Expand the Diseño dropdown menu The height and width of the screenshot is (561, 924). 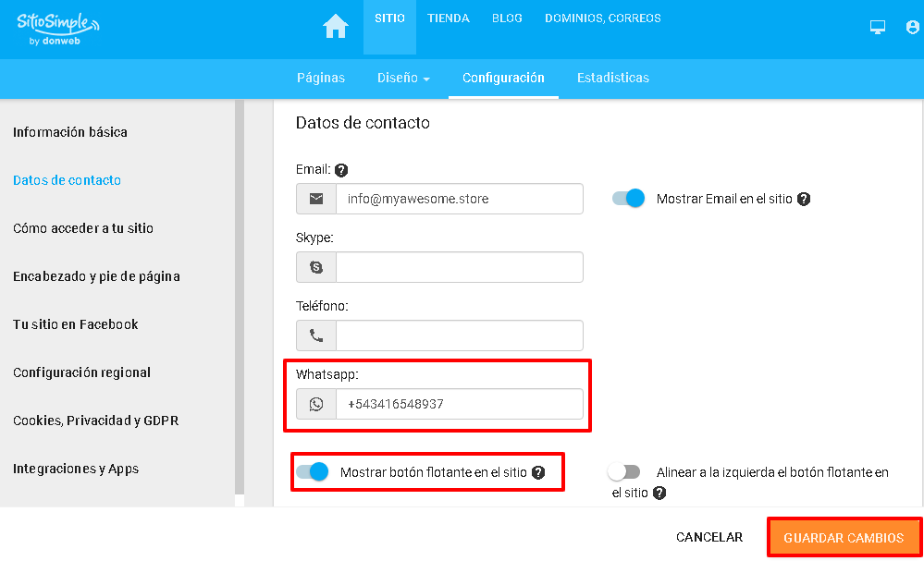(403, 78)
